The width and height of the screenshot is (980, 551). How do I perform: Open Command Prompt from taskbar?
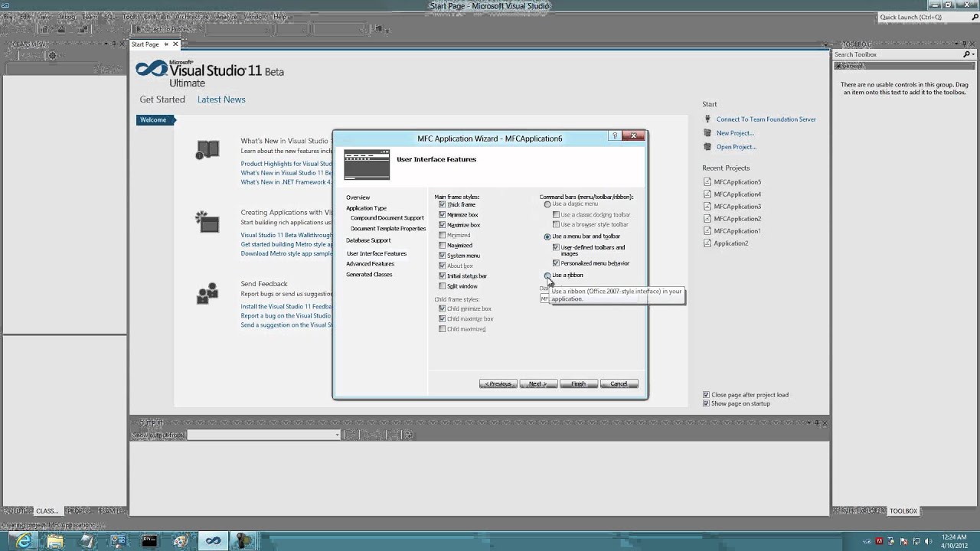click(x=149, y=541)
